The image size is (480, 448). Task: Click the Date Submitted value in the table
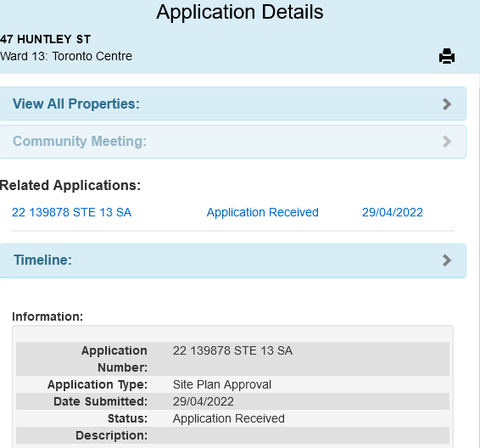204,401
